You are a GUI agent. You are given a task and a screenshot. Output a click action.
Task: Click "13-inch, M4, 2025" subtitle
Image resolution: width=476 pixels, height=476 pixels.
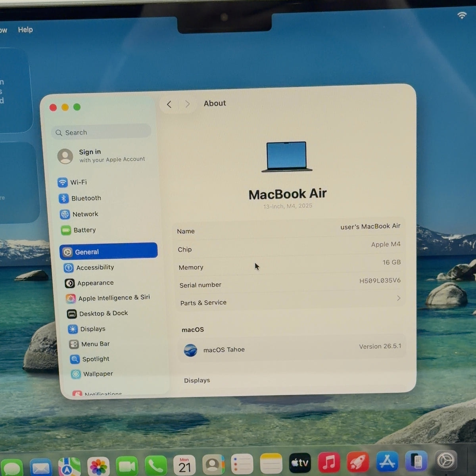point(288,206)
